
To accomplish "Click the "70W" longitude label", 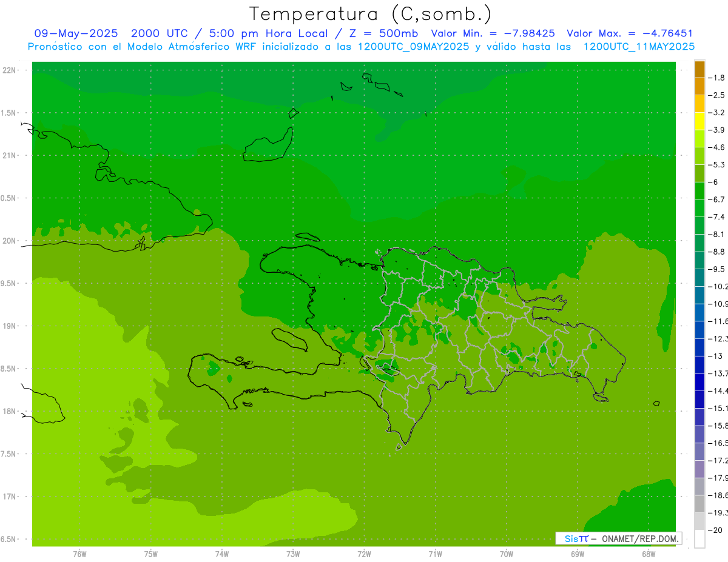I will [x=507, y=554].
